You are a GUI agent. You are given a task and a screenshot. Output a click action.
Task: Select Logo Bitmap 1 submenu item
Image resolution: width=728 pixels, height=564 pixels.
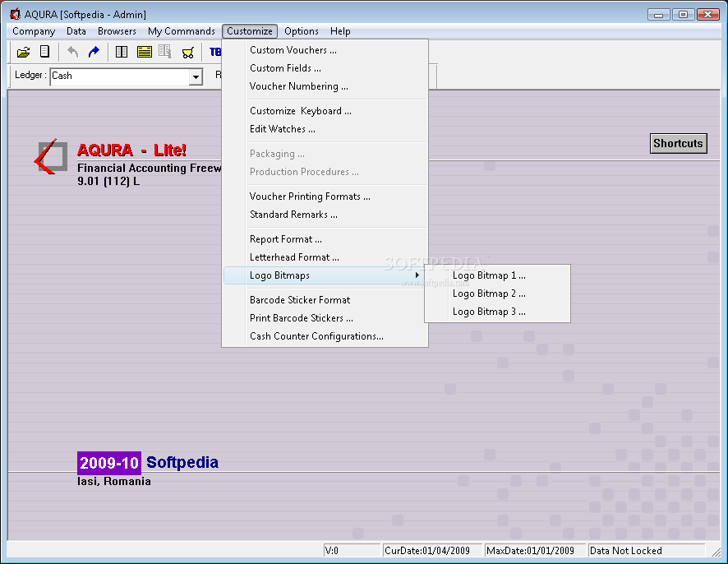point(497,275)
